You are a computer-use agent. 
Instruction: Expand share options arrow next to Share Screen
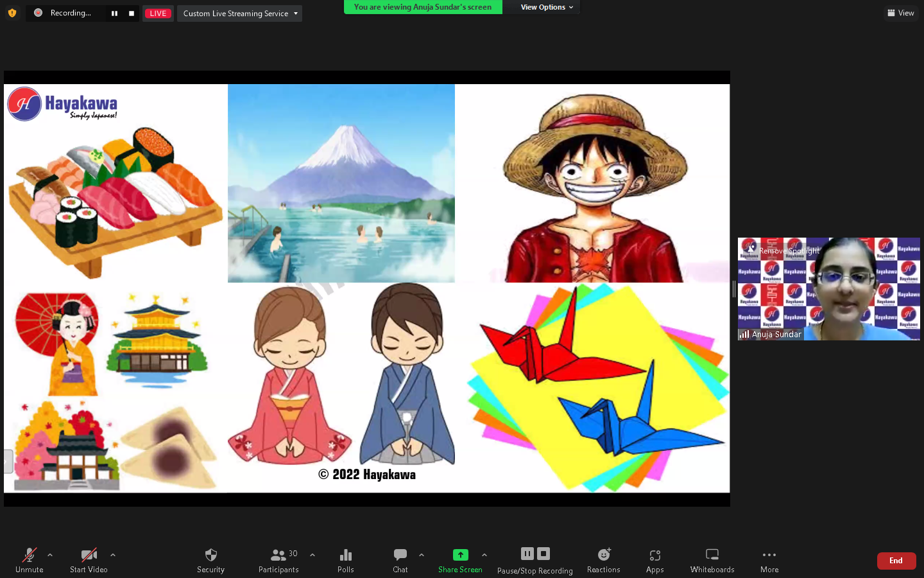click(x=484, y=555)
